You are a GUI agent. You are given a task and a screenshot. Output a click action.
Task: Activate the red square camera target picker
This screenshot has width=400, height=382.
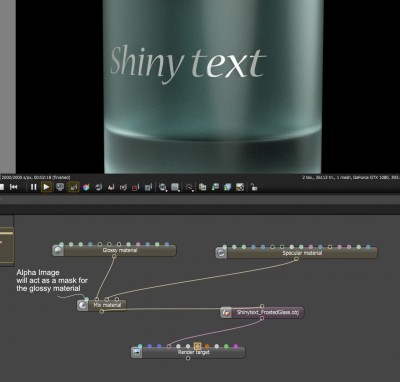click(135, 188)
